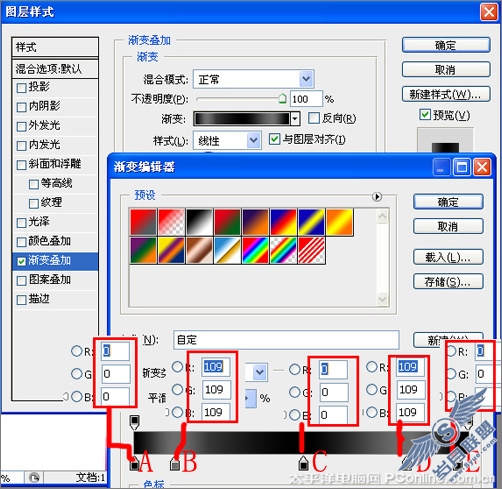The width and height of the screenshot is (502, 489).
Task: Enable the 外发光 outer glow checkbox
Action: click(x=21, y=127)
